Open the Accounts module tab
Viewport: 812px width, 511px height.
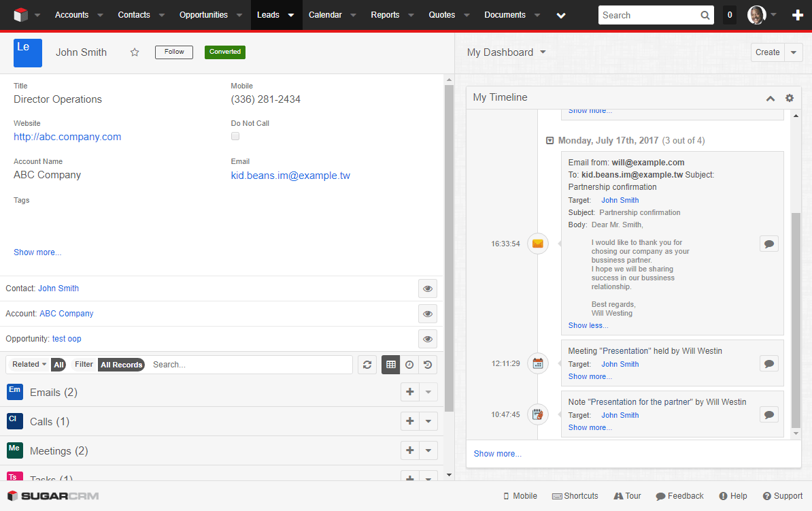point(72,15)
